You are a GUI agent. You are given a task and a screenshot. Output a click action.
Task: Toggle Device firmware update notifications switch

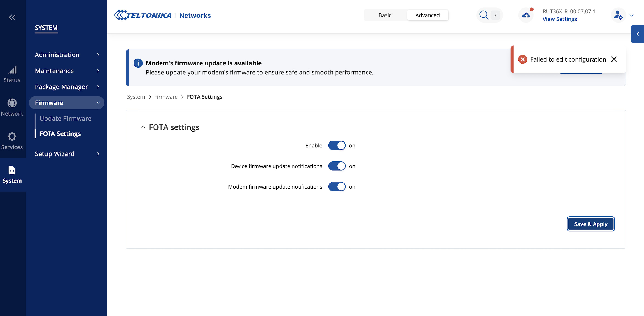pyautogui.click(x=337, y=166)
